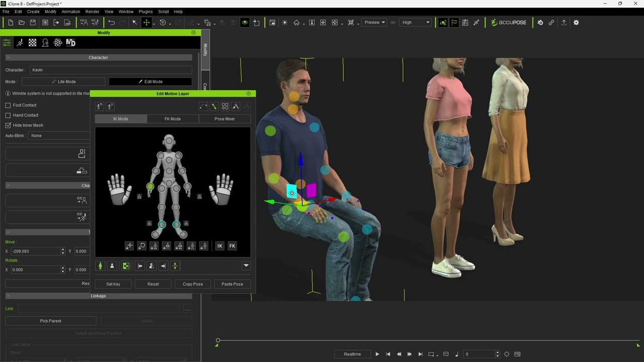The width and height of the screenshot is (644, 362).
Task: Click the curve editor icon in Edit Motion Layer
Action: coord(203,106)
